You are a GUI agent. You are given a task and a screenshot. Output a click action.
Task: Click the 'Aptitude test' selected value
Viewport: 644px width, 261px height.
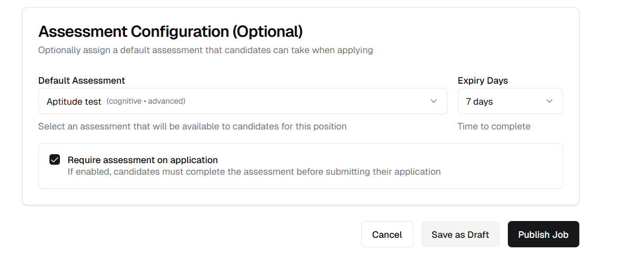tap(74, 102)
